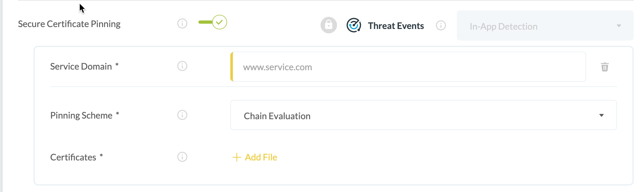Click the green checkmark toggle knob
The image size is (644, 192).
pos(220,22)
